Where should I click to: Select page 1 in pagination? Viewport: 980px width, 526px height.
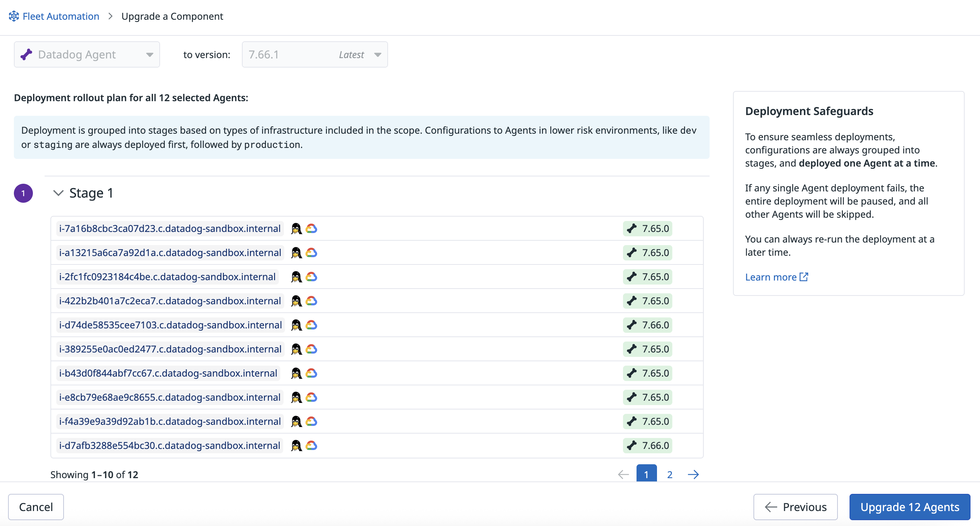646,473
